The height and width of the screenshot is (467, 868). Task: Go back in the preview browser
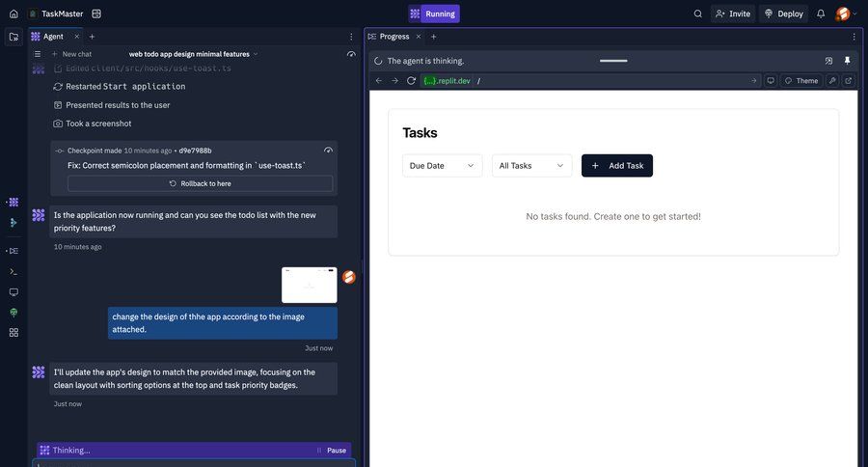click(379, 81)
